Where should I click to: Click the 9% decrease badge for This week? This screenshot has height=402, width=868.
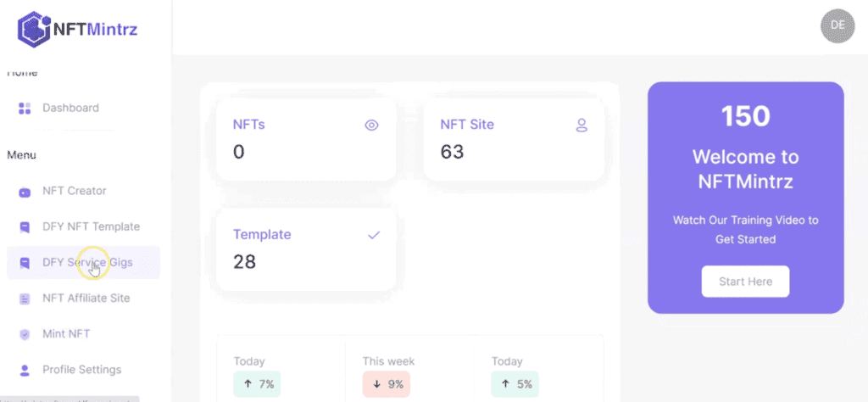[x=386, y=384]
